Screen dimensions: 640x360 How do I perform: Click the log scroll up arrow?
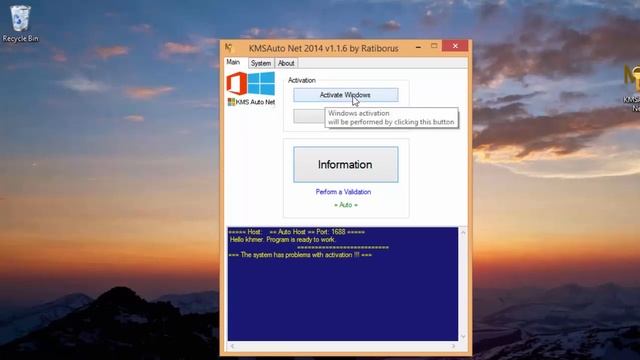pyautogui.click(x=463, y=232)
